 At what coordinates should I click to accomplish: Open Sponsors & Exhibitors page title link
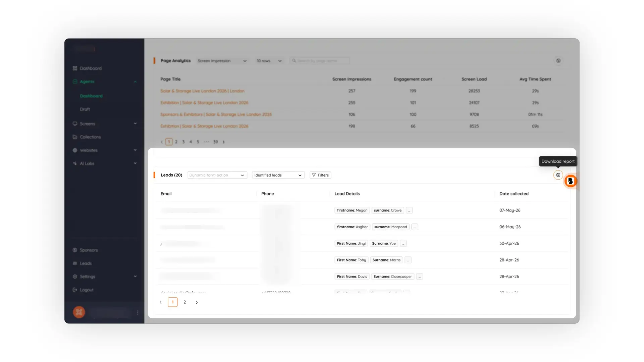coord(216,114)
